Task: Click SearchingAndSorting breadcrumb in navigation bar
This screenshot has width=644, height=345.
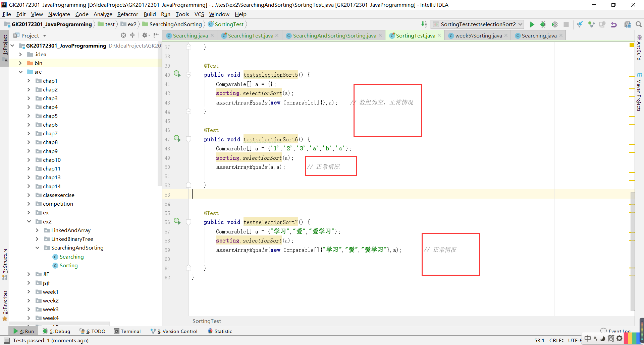Action: click(x=172, y=24)
